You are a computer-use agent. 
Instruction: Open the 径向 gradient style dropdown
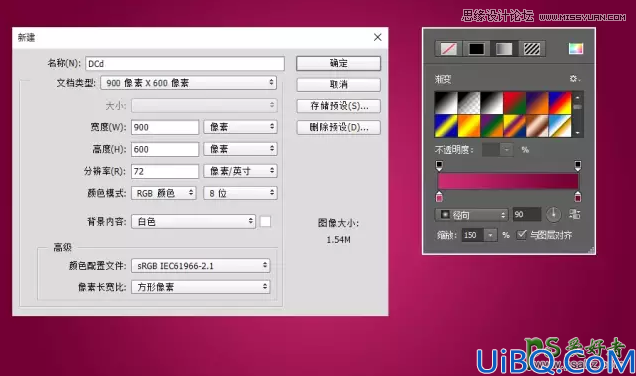[471, 215]
